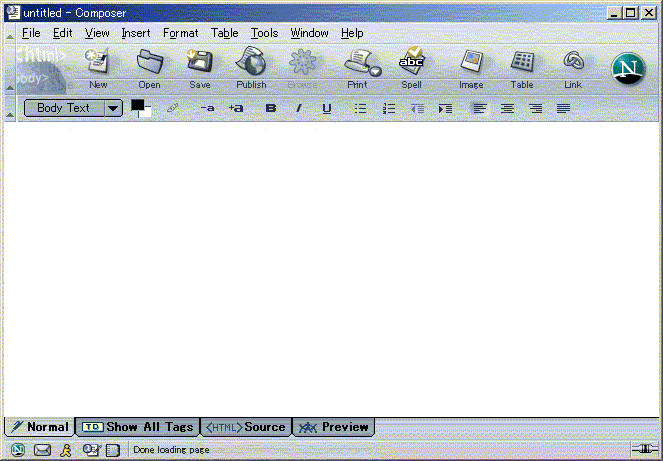Toggle italic formatting
The width and height of the screenshot is (663, 461).
tap(299, 108)
